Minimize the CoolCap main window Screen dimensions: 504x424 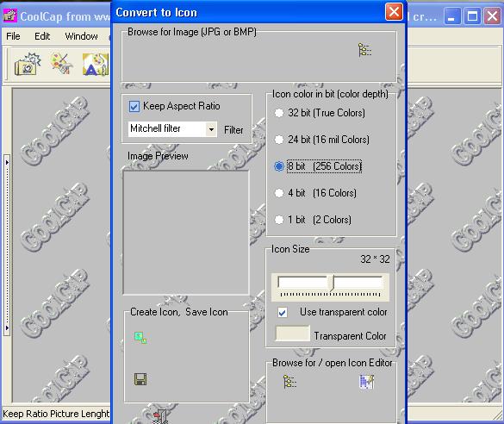(x=451, y=16)
